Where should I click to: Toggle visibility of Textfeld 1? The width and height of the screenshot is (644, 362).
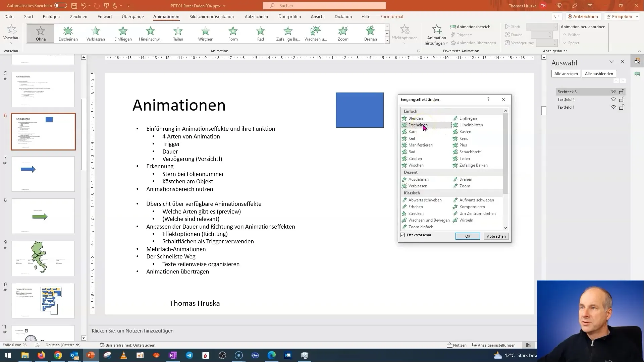click(x=613, y=107)
